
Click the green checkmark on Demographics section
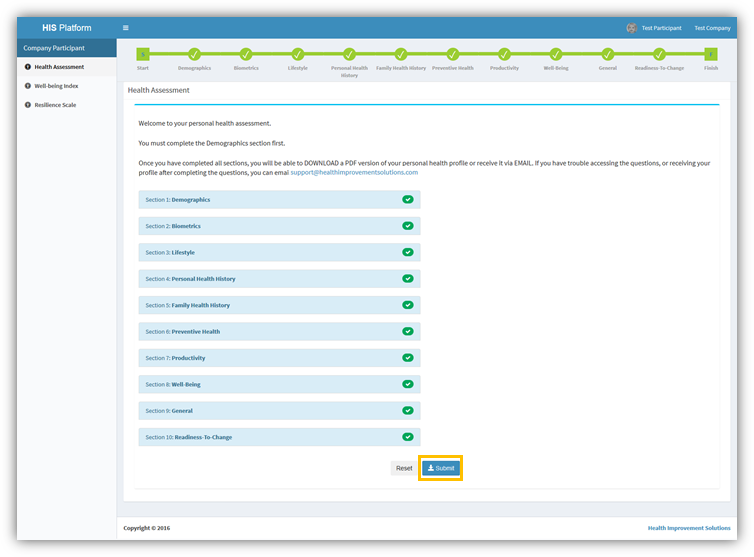[408, 200]
